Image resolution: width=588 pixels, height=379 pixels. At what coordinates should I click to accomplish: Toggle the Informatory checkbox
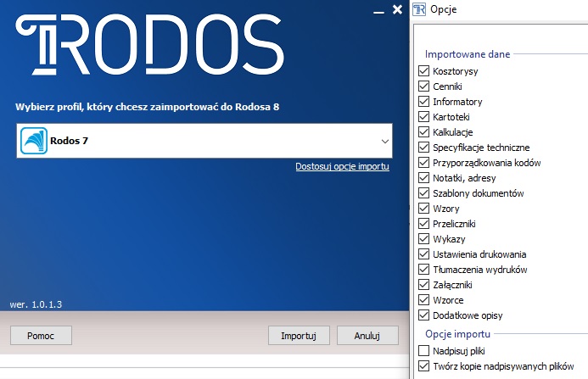423,102
